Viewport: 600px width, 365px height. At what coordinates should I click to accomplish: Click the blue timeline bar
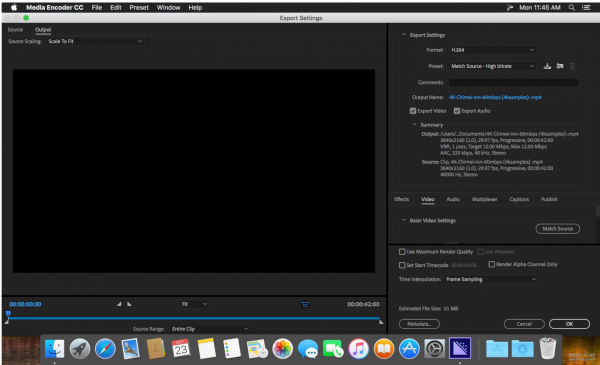click(194, 318)
